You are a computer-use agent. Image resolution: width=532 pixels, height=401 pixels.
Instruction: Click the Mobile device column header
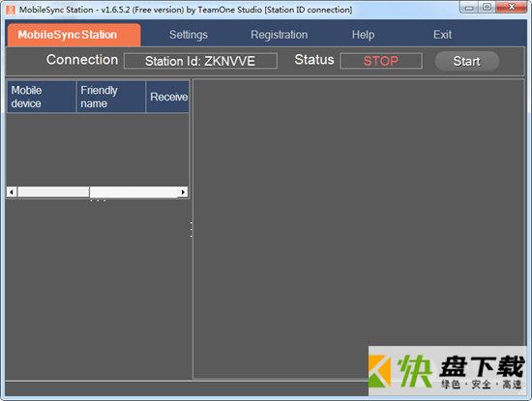pyautogui.click(x=41, y=97)
